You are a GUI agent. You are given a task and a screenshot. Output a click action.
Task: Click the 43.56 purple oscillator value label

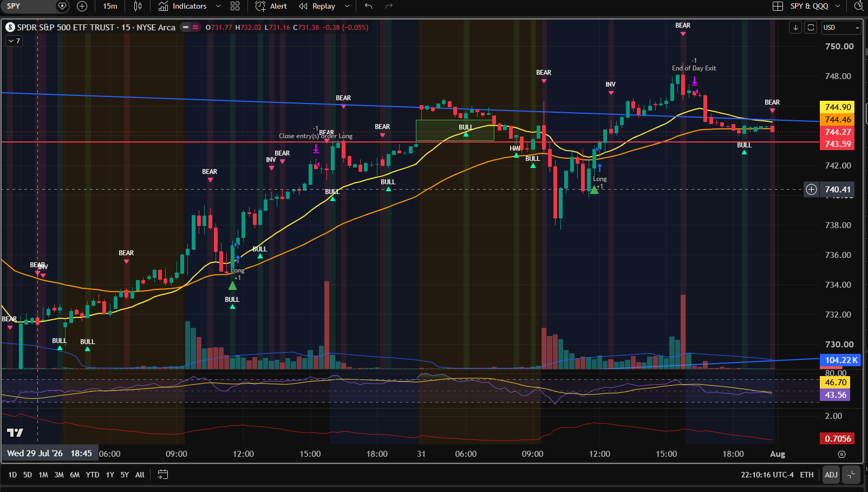click(836, 395)
